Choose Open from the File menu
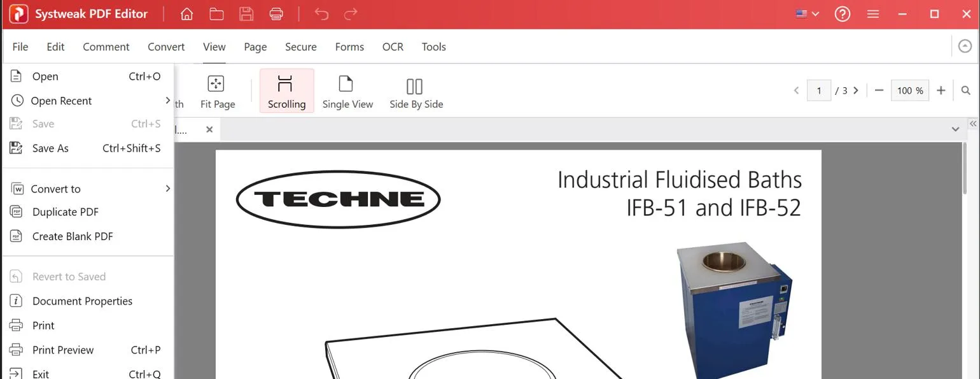The image size is (980, 379). [88, 76]
